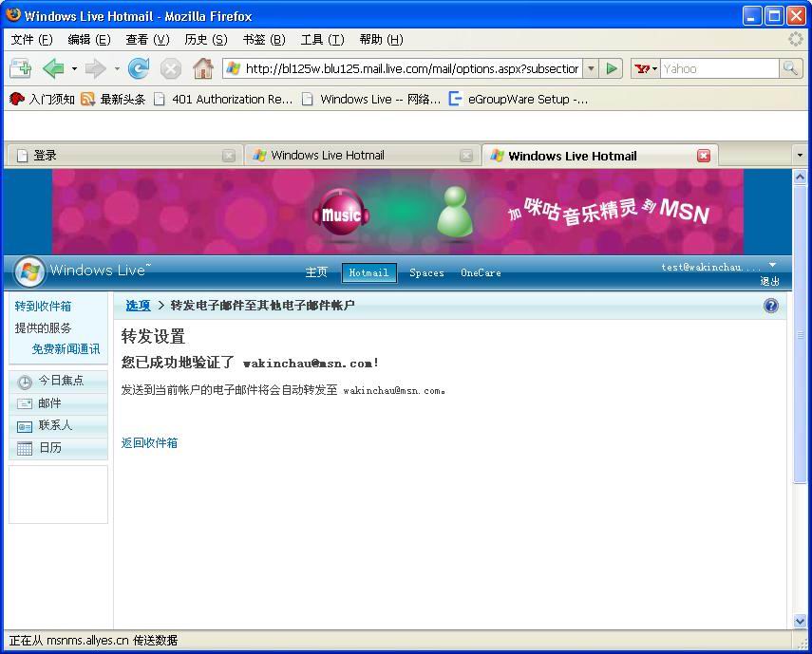Viewport: 812px width, 654px height.
Task: Go back with the green arrow
Action: coord(53,68)
